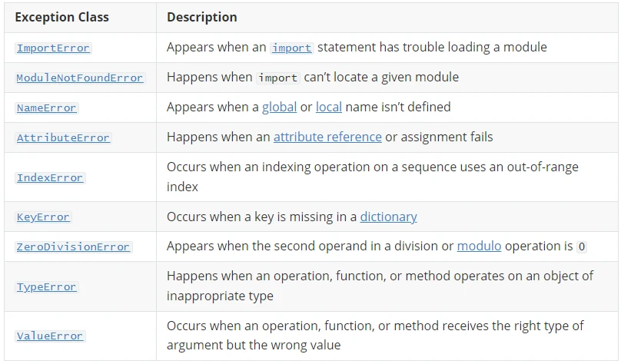Follow the local name link
Viewport: 621px width, 364px height.
click(x=329, y=107)
